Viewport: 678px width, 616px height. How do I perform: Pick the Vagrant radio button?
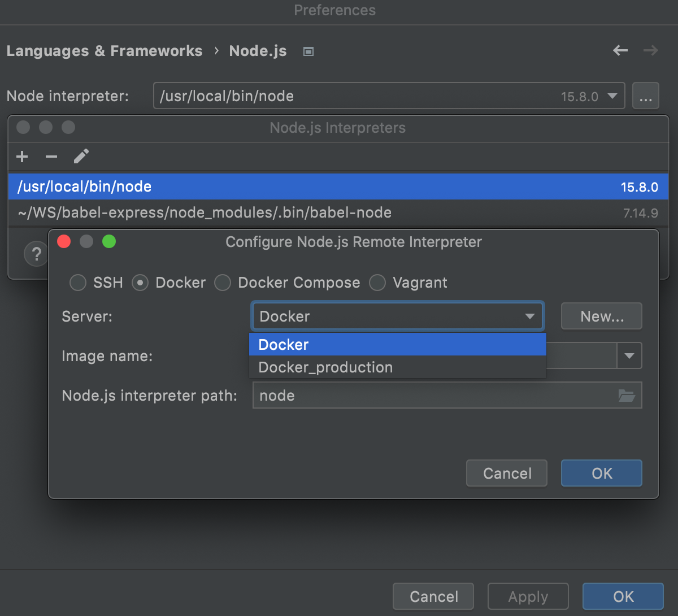pos(377,283)
